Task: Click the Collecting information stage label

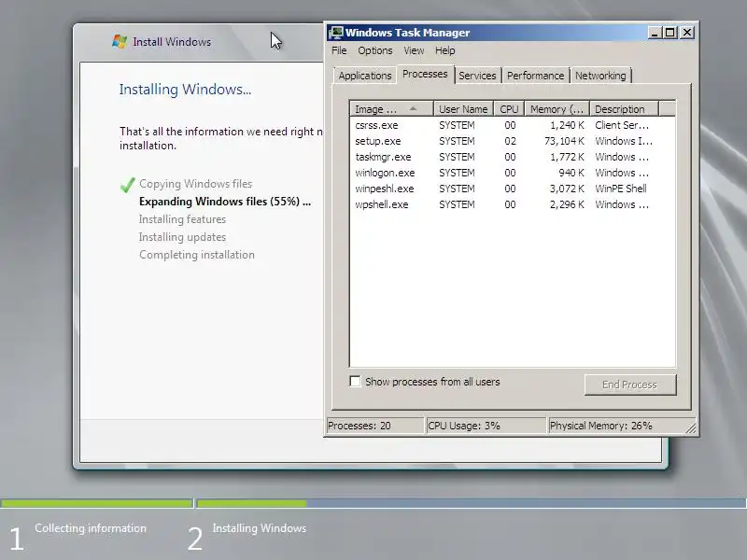Action: click(91, 528)
